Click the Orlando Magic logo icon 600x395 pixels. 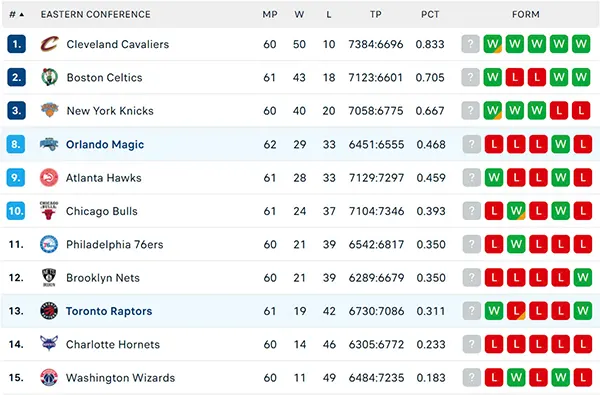[49, 144]
